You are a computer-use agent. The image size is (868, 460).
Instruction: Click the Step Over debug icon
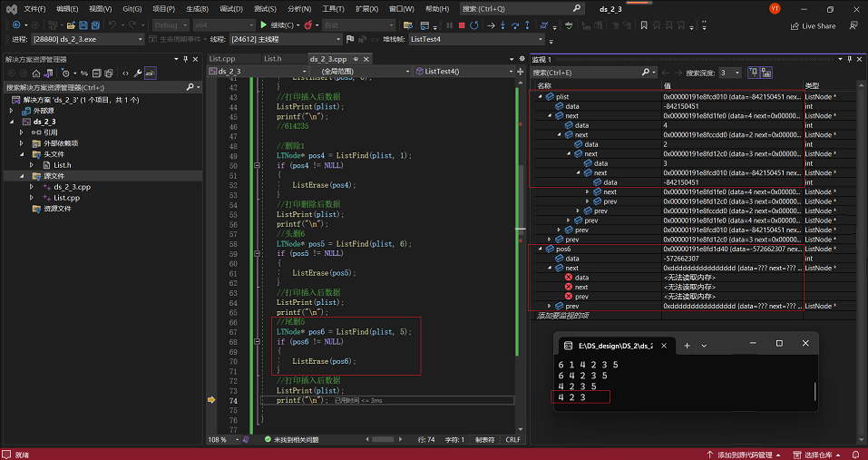click(x=517, y=25)
